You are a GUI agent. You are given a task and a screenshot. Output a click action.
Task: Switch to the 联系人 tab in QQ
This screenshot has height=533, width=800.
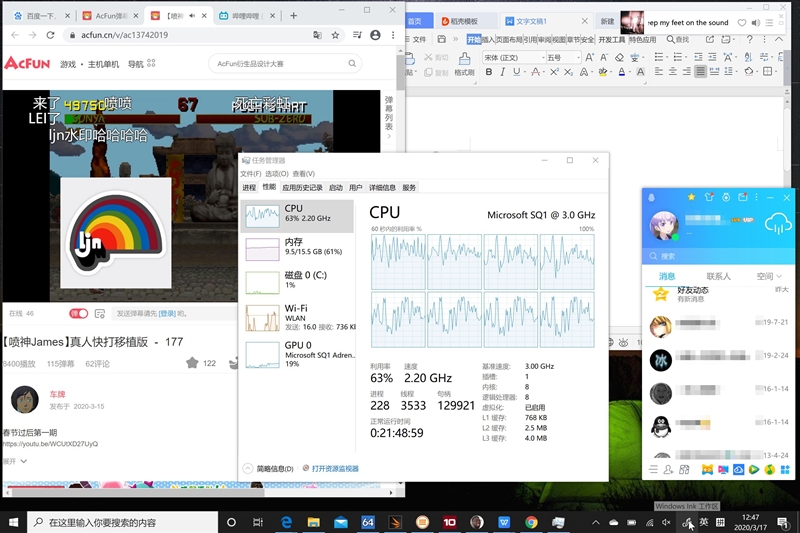(718, 276)
